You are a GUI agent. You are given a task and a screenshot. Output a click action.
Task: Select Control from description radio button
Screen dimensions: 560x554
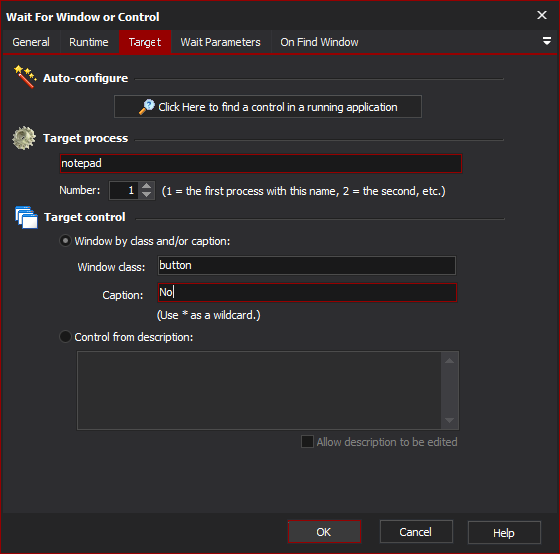(x=65, y=337)
